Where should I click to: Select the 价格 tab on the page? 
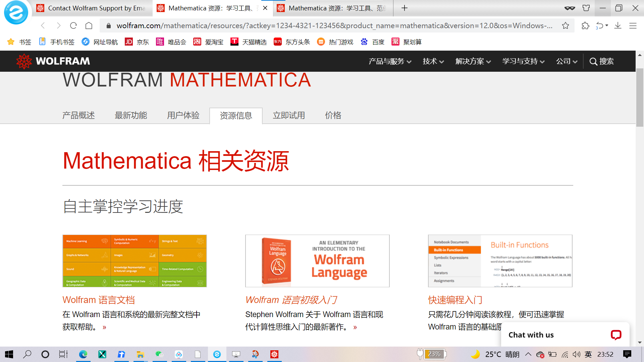pos(333,115)
